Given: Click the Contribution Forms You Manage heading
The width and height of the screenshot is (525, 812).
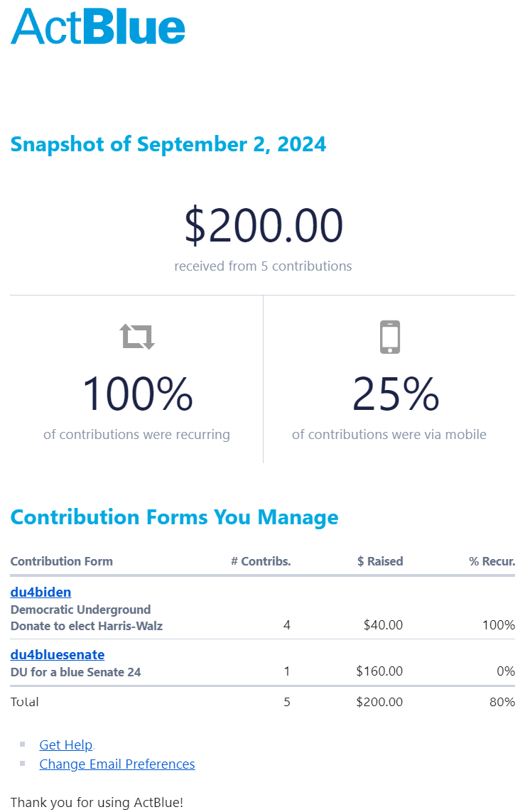Looking at the screenshot, I should coord(175,516).
